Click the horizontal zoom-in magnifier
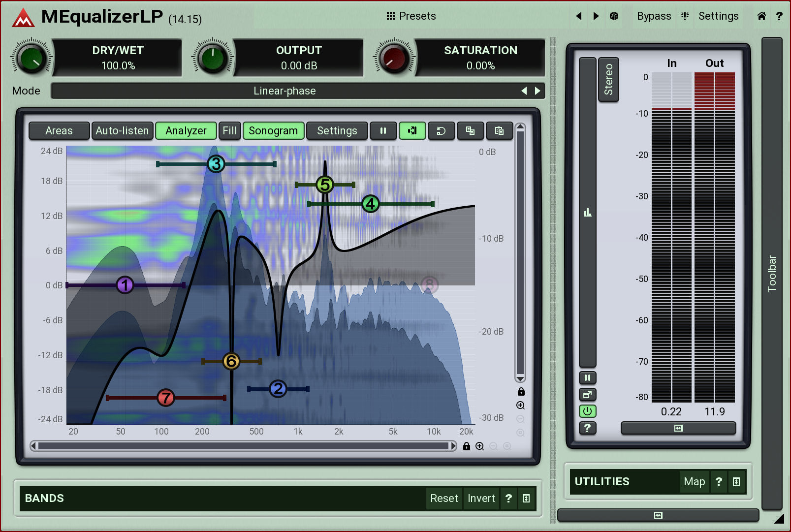791x532 pixels. (479, 446)
